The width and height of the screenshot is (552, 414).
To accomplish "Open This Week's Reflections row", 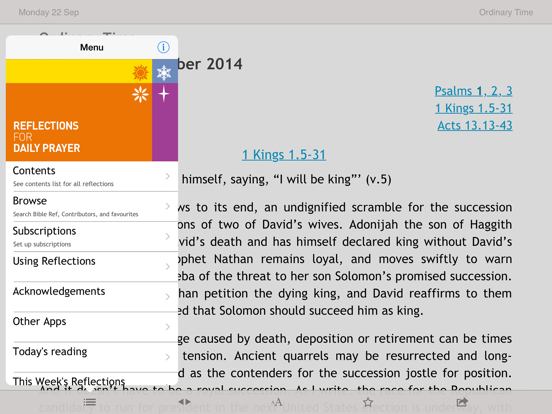I will [92, 380].
